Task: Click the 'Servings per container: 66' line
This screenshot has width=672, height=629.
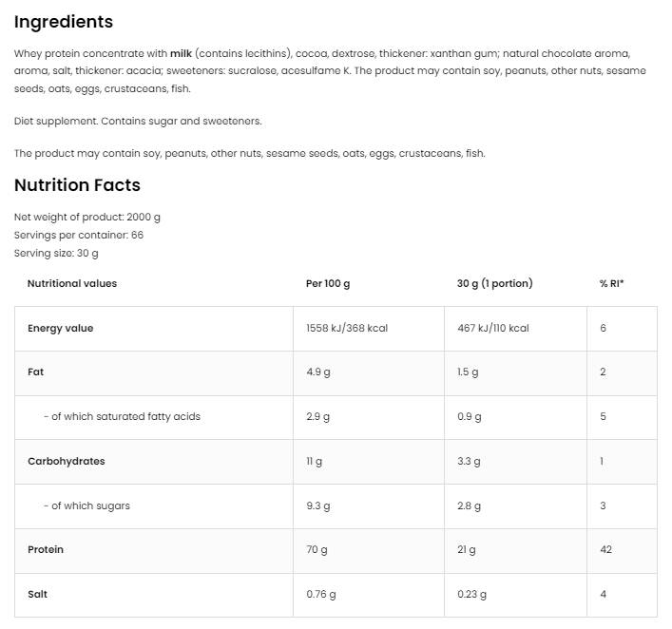Action: click(79, 235)
